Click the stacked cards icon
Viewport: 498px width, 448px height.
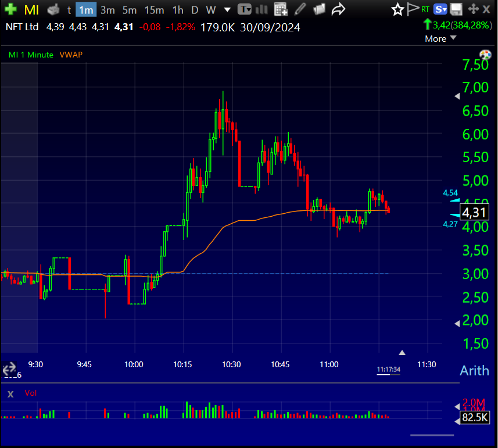[319, 9]
